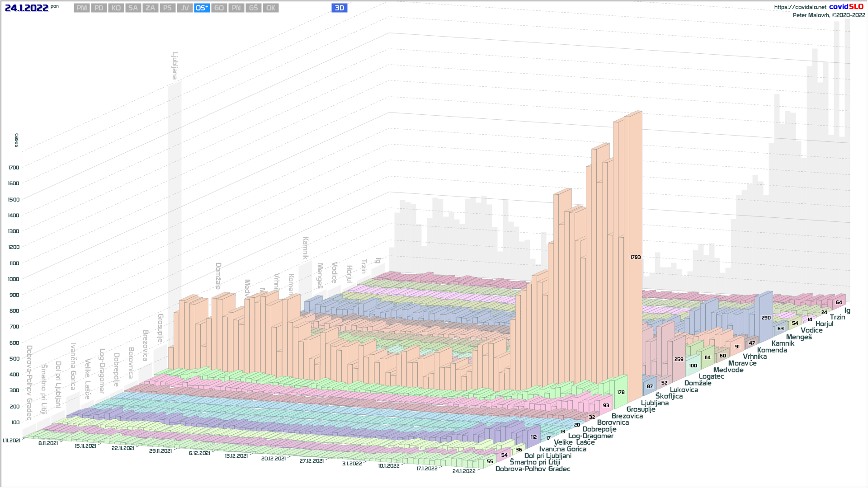Click the Ljubljana municipality label on the right

click(x=654, y=403)
